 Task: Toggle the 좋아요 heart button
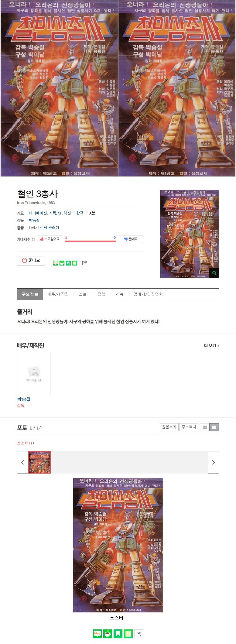click(31, 261)
